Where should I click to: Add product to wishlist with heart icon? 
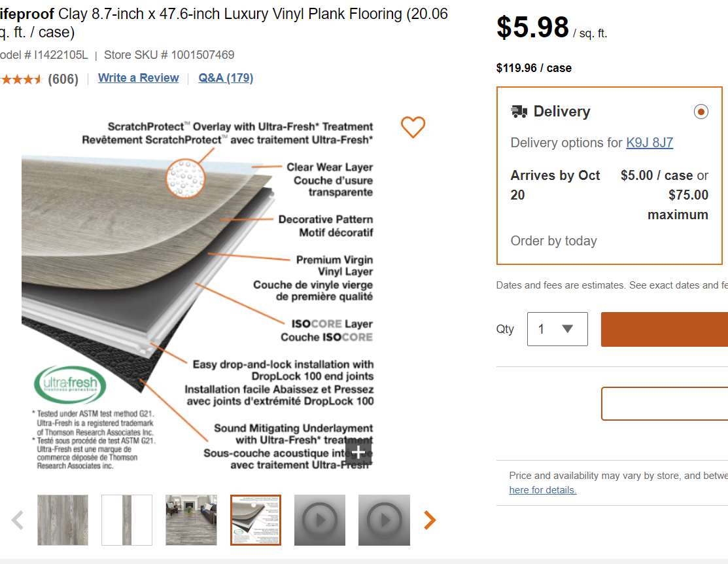(413, 127)
